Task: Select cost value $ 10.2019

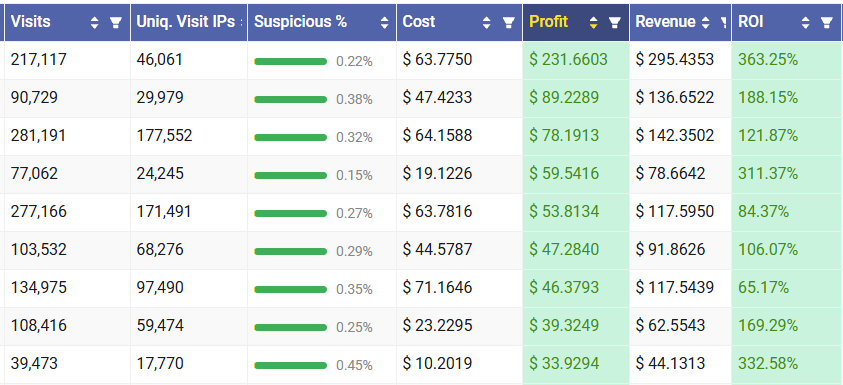Action: click(438, 363)
